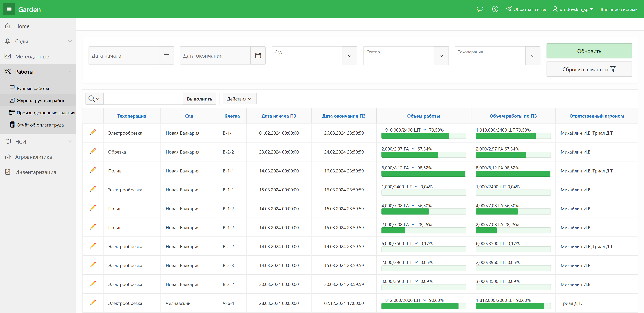The image size is (644, 313).
Task: Go to Производственные задания in sidebar
Action: tap(45, 113)
